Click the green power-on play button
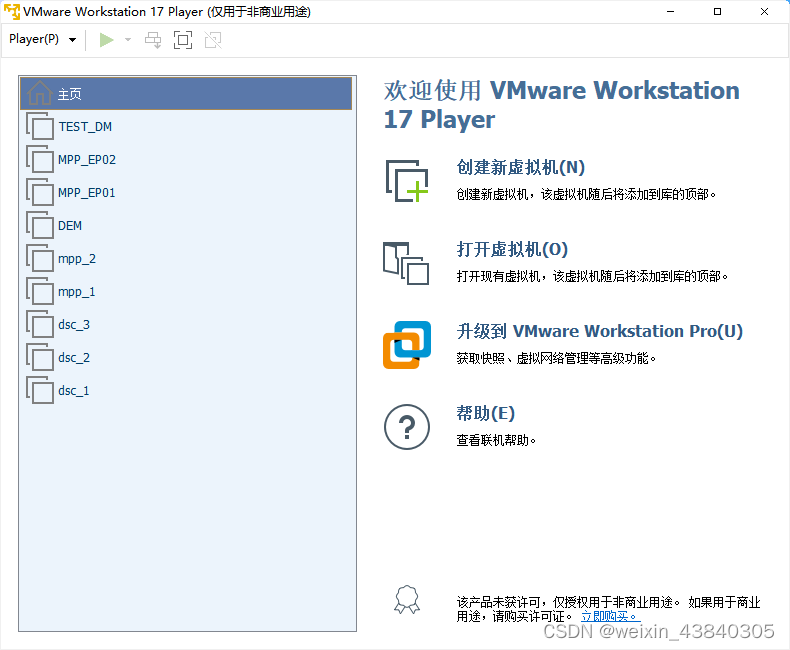The image size is (790, 650). tap(106, 40)
